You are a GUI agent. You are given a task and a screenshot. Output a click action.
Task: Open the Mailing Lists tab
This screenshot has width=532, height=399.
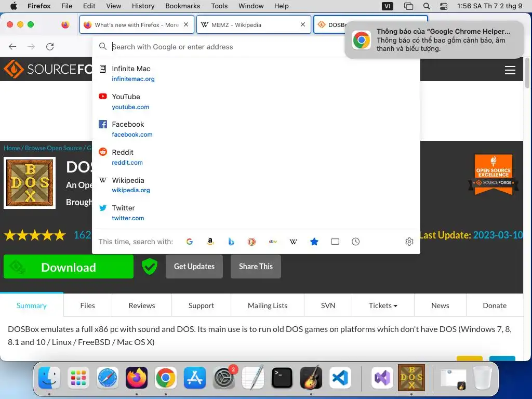(x=268, y=305)
